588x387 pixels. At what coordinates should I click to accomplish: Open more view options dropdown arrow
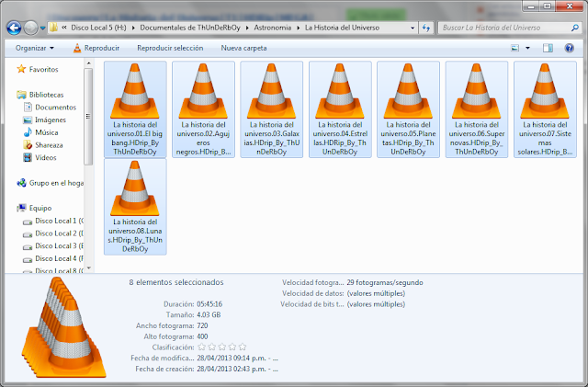(527, 48)
